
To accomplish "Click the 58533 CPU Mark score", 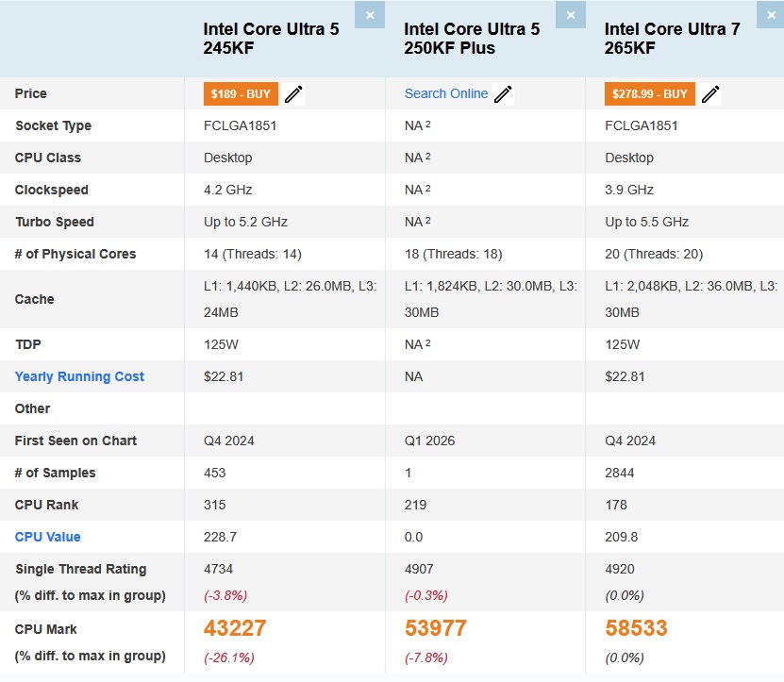I will click(x=636, y=627).
